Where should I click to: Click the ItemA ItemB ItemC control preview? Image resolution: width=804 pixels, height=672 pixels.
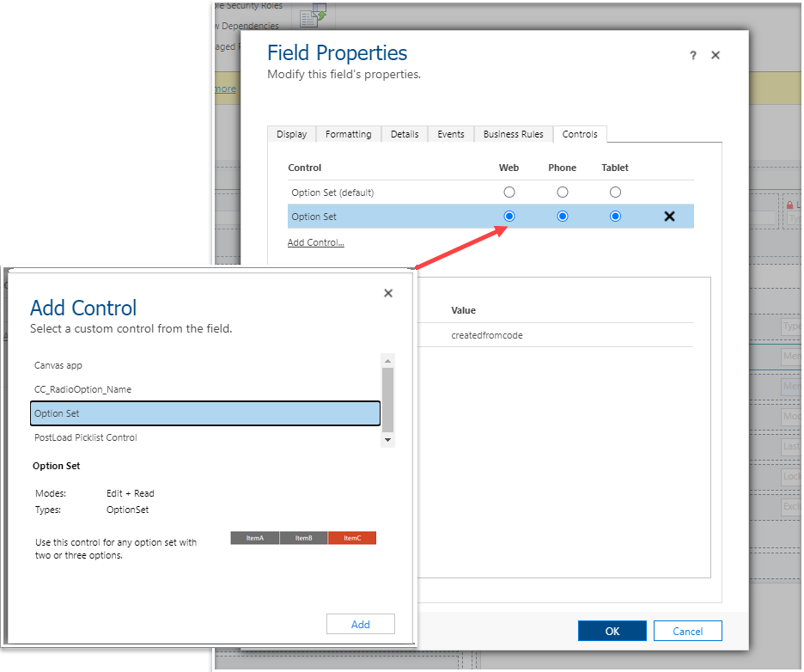coord(303,538)
